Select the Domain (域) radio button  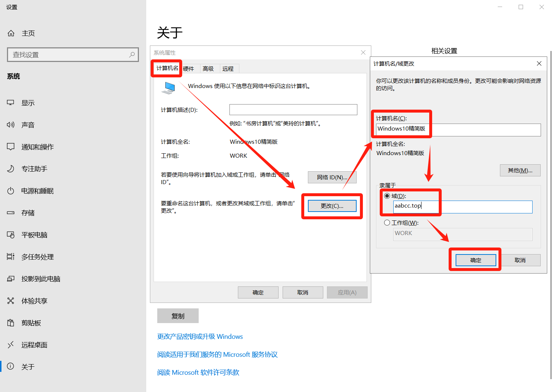387,196
